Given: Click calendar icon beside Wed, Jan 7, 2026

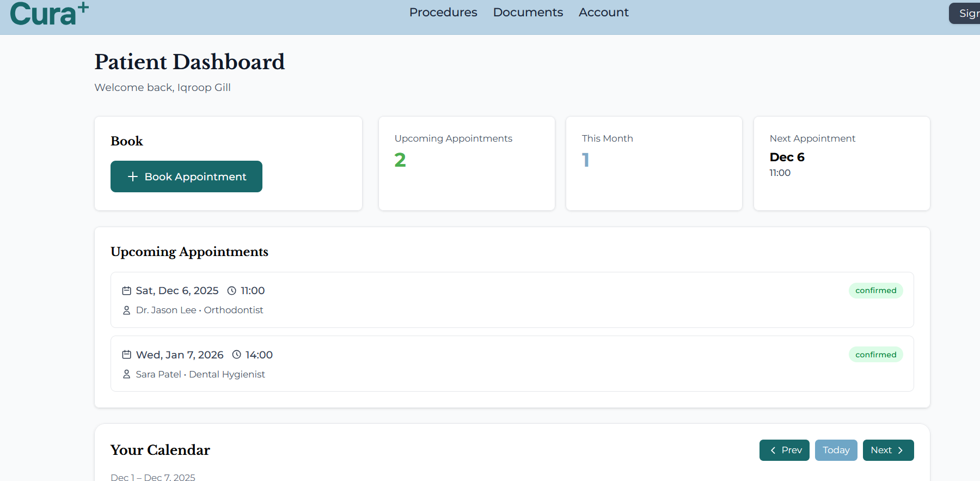Looking at the screenshot, I should (126, 355).
